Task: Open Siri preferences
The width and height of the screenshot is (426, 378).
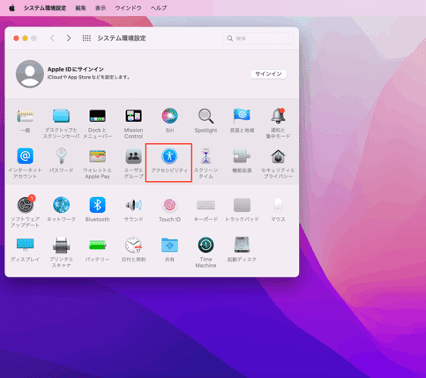Action: [170, 121]
